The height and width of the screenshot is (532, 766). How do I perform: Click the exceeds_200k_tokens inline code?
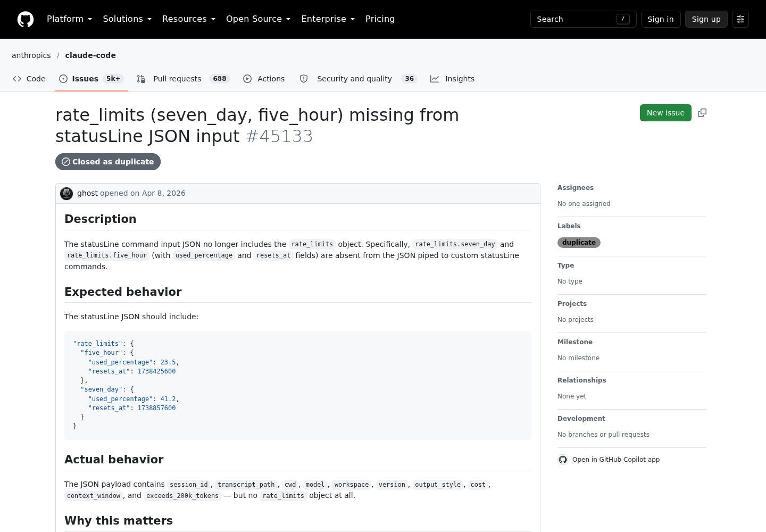click(x=182, y=496)
